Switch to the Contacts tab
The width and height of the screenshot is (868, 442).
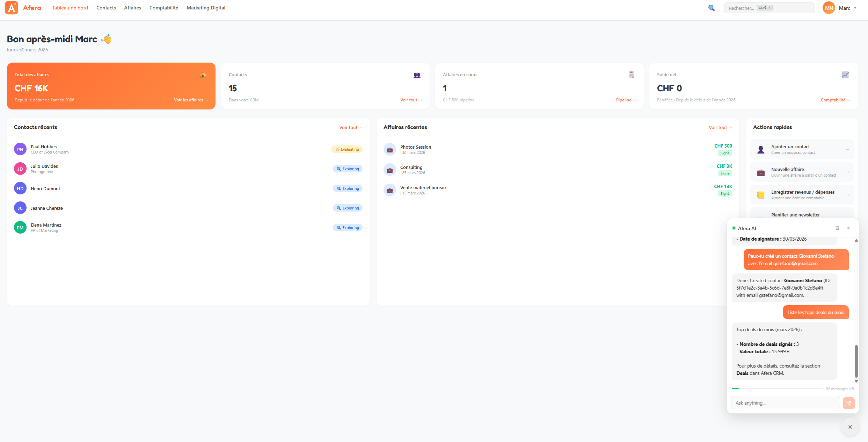(x=106, y=8)
